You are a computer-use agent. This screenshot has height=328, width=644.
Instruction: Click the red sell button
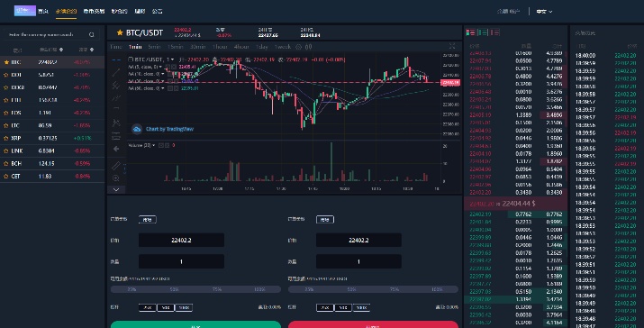click(x=373, y=324)
